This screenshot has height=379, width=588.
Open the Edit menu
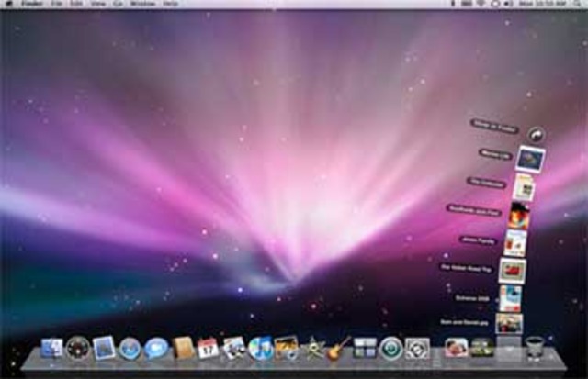point(76,4)
